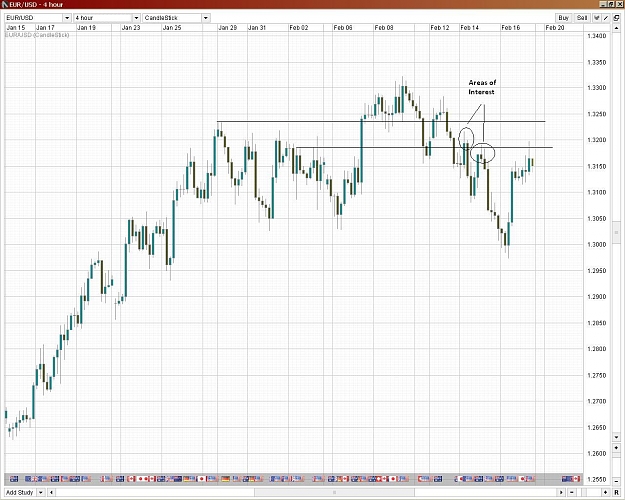Image resolution: width=625 pixels, height=500 pixels.
Task: Click the vertical scroll down arrow
Action: tap(616, 437)
